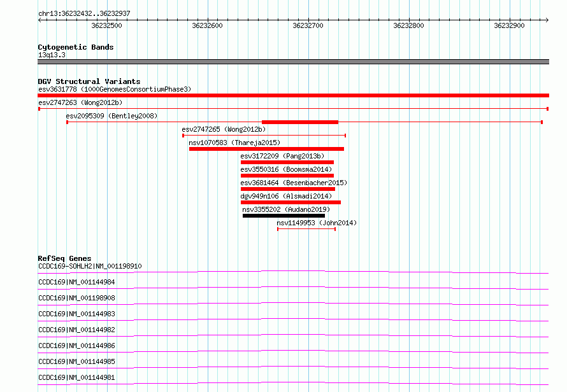
Task: Select the red nsv1070583 variant bar
Action: (266, 149)
